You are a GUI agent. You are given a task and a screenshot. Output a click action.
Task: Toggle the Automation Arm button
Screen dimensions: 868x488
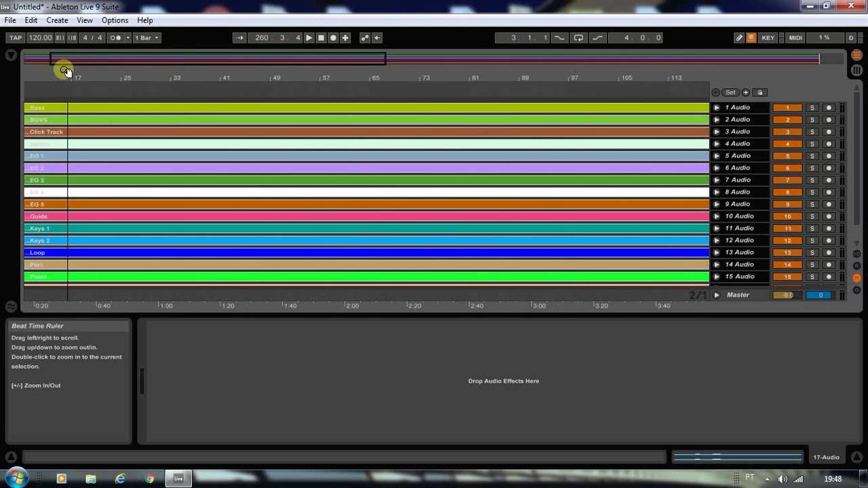pyautogui.click(x=365, y=38)
